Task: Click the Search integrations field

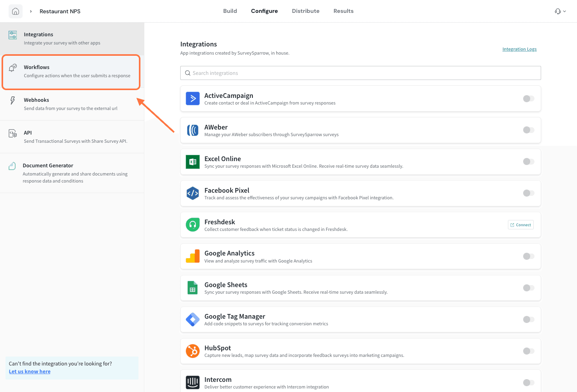Action: (x=360, y=73)
